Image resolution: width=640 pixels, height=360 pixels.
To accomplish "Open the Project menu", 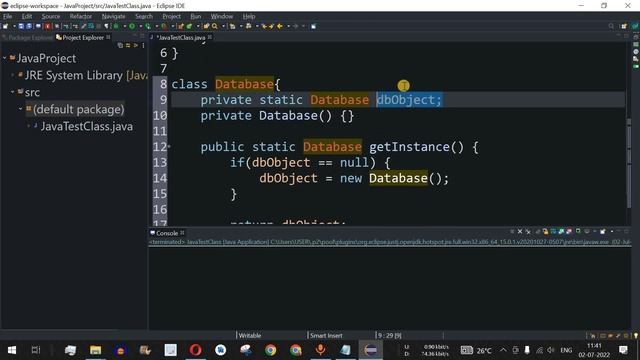I will coord(171,16).
